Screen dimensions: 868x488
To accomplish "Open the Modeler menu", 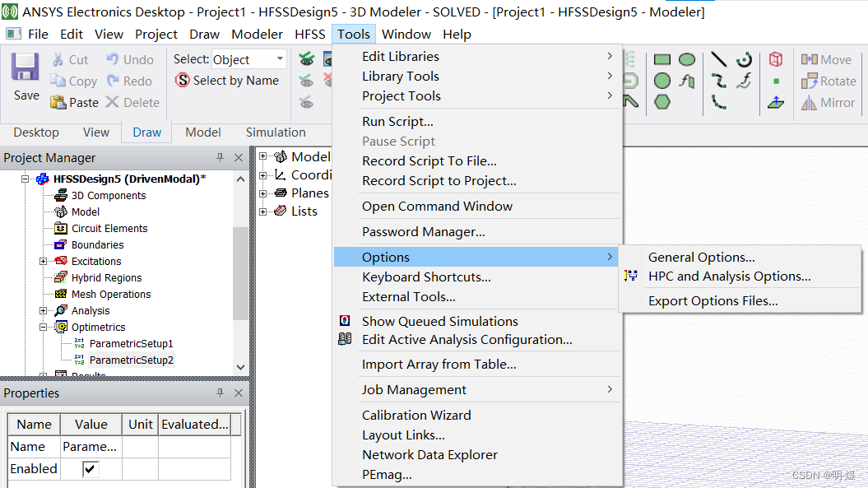I will pos(257,35).
